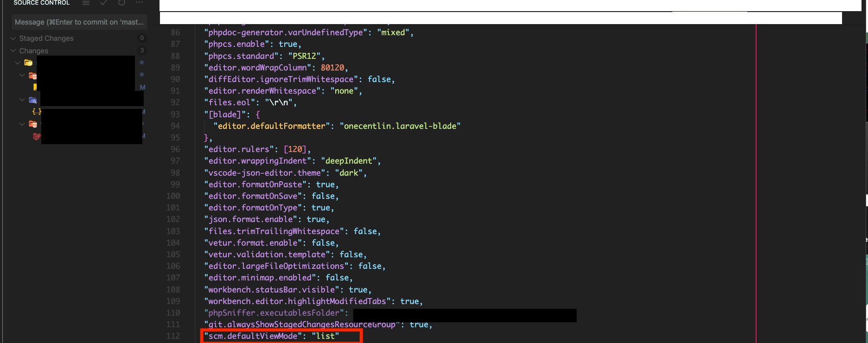
Task: Click the "mixed" value on line 86
Action: point(393,32)
